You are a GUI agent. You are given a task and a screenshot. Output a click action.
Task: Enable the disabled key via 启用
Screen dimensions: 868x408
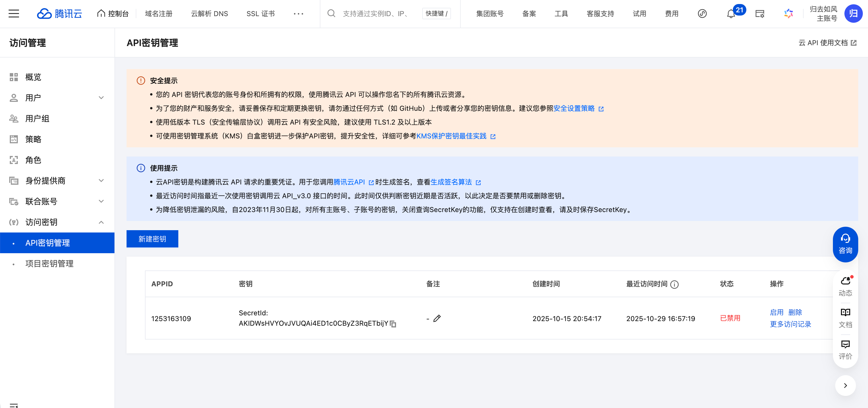777,312
